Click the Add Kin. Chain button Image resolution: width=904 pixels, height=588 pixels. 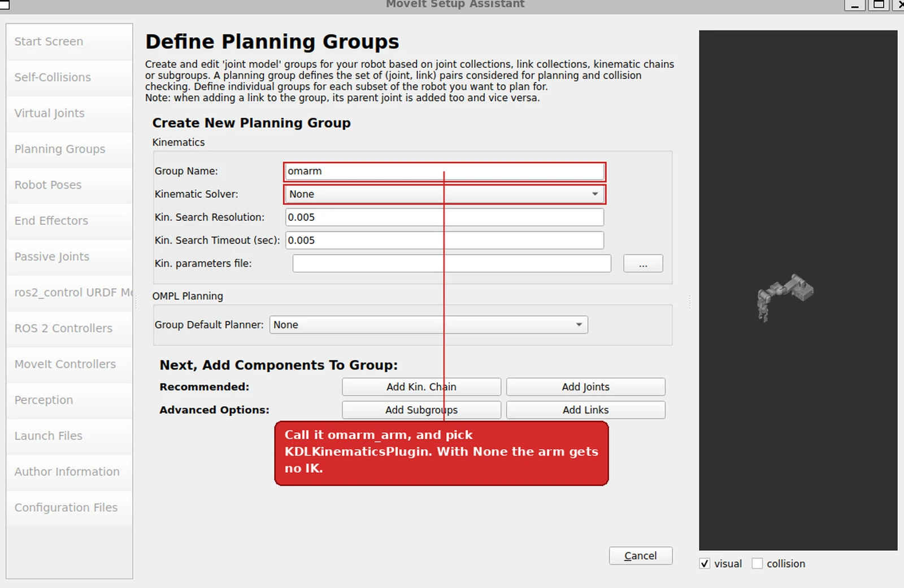pyautogui.click(x=421, y=387)
